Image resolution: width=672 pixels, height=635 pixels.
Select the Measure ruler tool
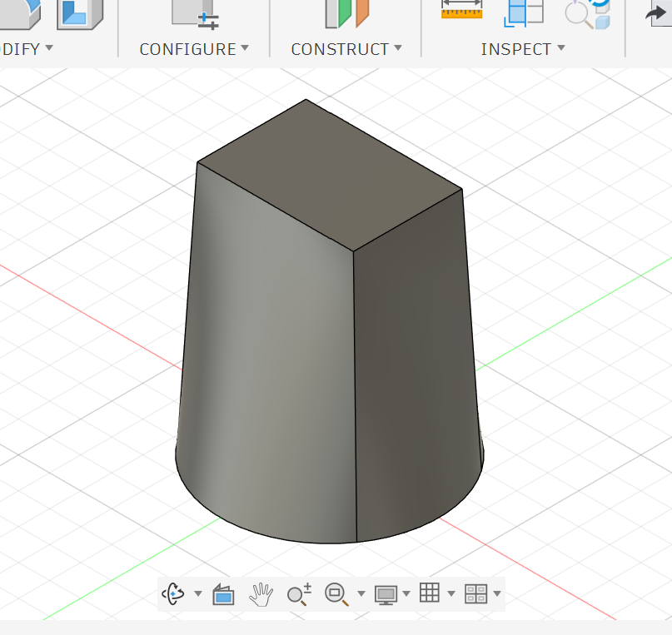tap(461, 10)
